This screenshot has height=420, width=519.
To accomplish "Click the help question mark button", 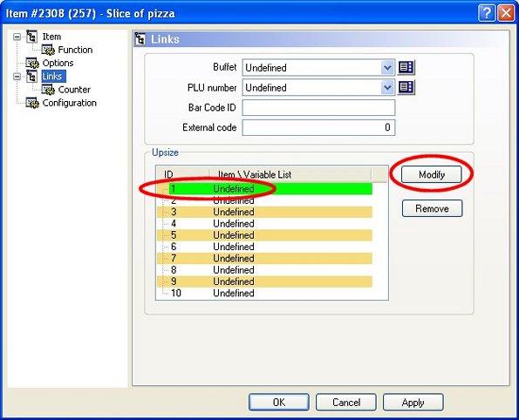I will 487,13.
